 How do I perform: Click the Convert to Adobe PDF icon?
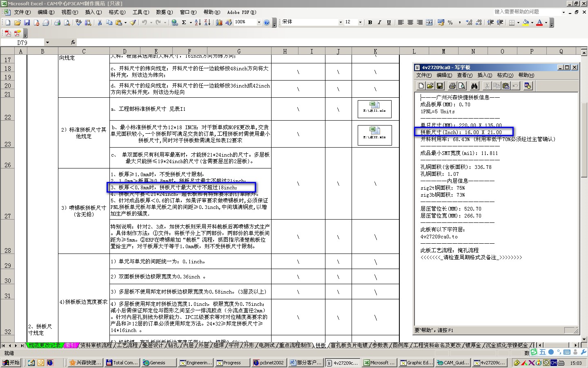[8, 33]
